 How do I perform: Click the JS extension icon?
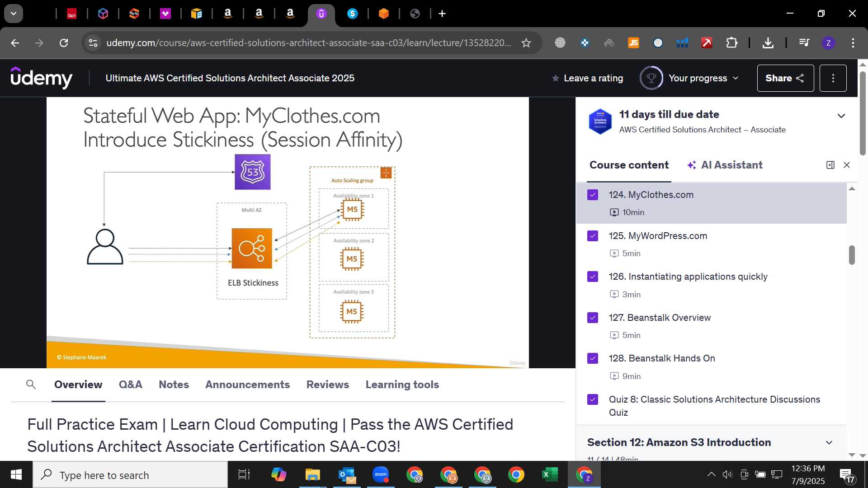633,43
